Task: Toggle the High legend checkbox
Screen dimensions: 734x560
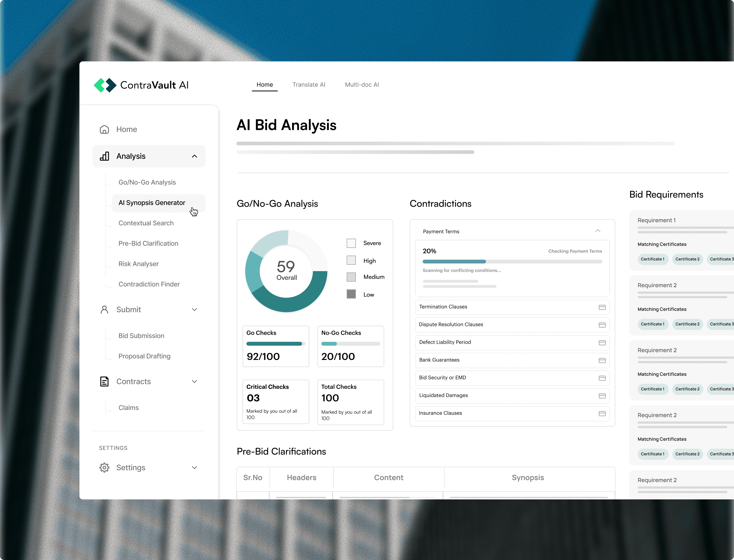Action: 351,260
